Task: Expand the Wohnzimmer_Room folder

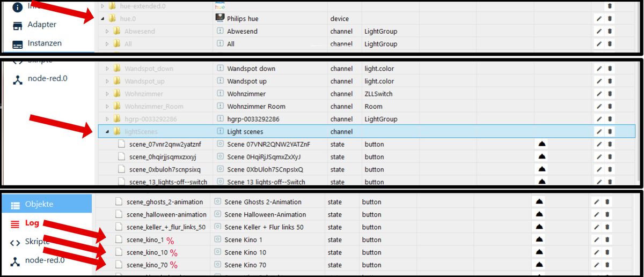Action: (108, 107)
